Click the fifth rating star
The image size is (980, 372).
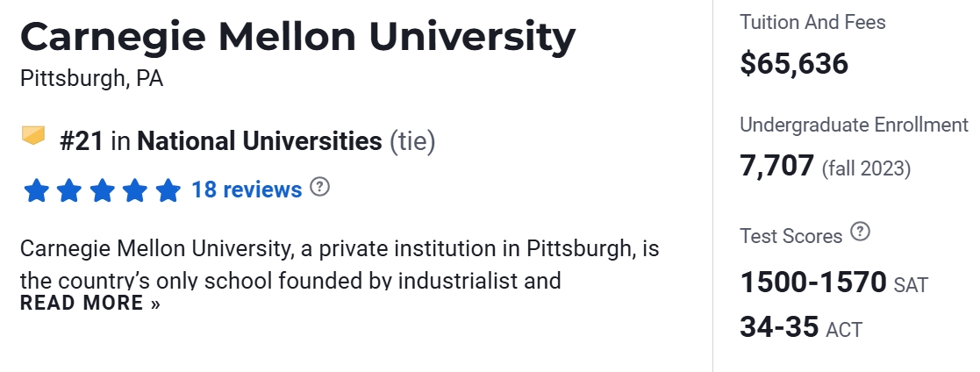pyautogui.click(x=168, y=190)
